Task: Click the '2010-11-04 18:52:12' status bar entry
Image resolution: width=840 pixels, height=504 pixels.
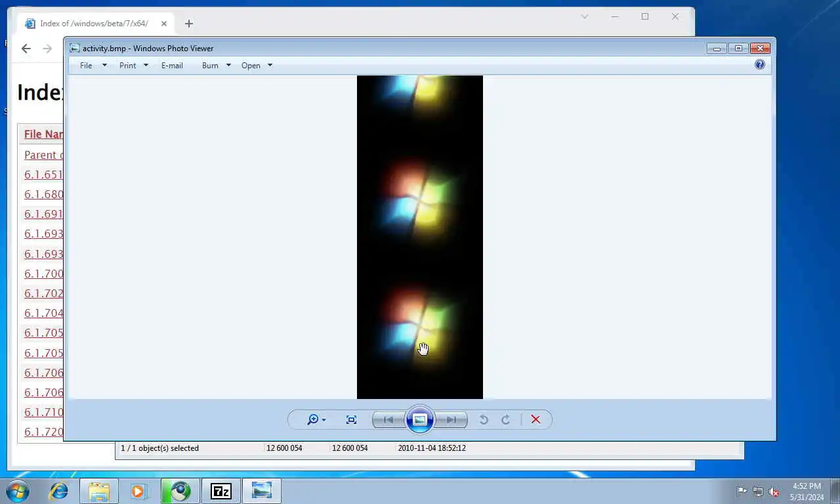Action: pyautogui.click(x=432, y=448)
